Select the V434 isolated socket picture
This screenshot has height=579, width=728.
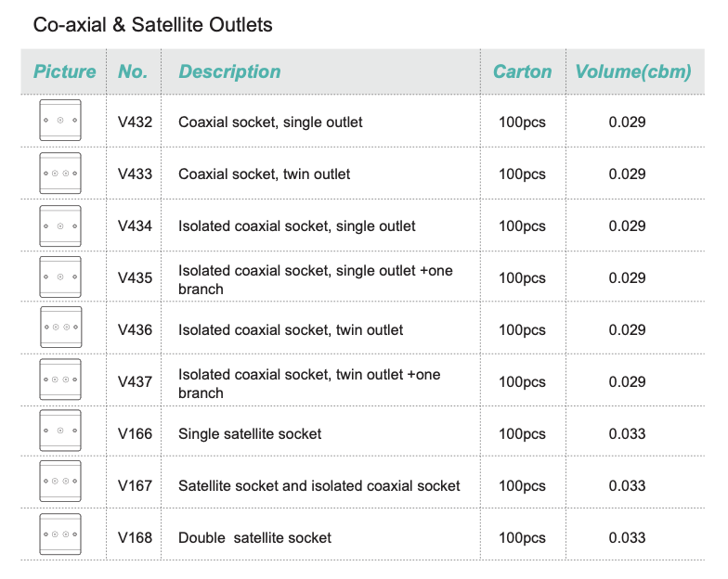60,226
